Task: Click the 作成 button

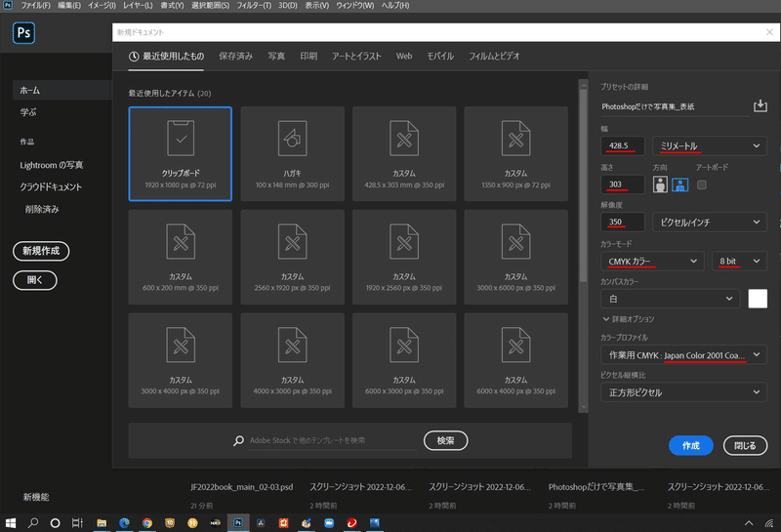Action: tap(691, 445)
